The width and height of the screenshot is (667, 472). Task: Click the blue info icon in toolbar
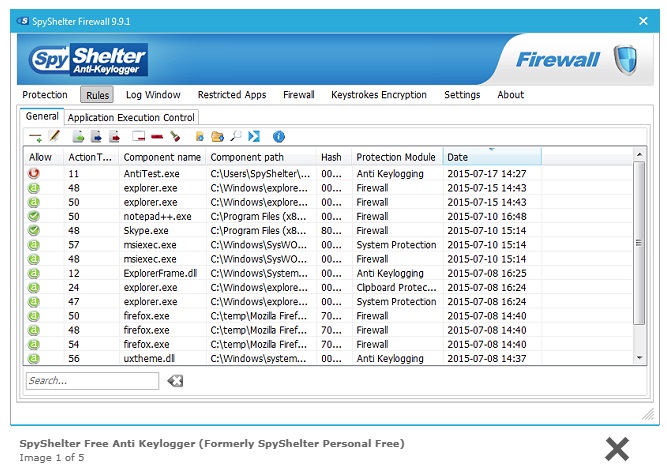(x=279, y=136)
